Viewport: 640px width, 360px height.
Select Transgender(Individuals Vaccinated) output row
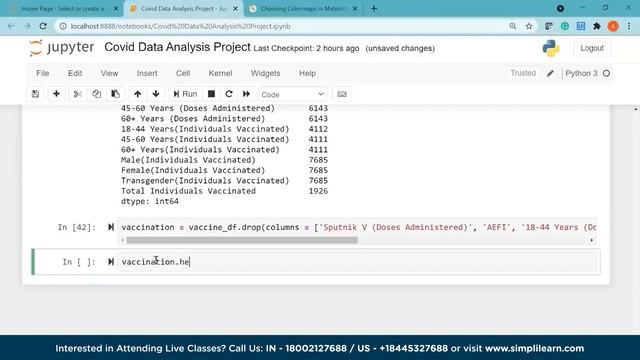tap(224, 181)
